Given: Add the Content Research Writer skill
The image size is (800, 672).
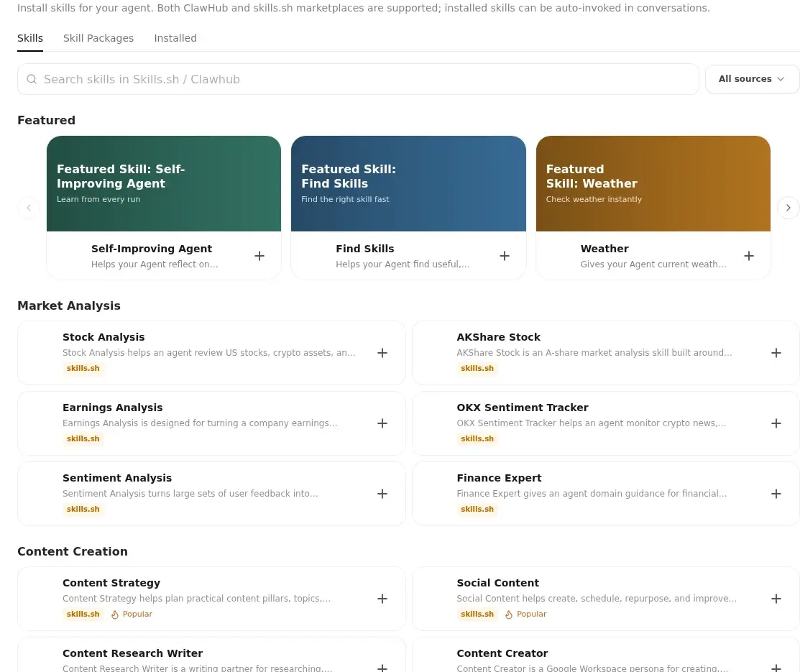Looking at the screenshot, I should (x=382, y=668).
